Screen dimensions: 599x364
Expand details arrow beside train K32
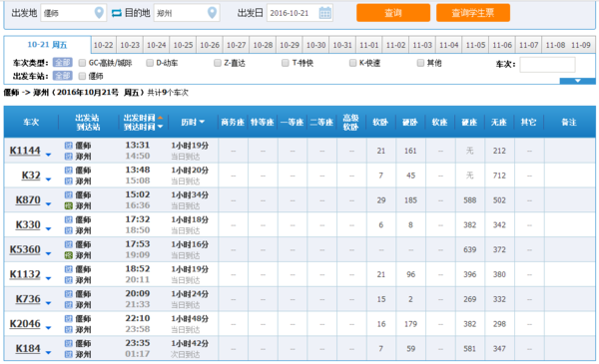pyautogui.click(x=48, y=180)
